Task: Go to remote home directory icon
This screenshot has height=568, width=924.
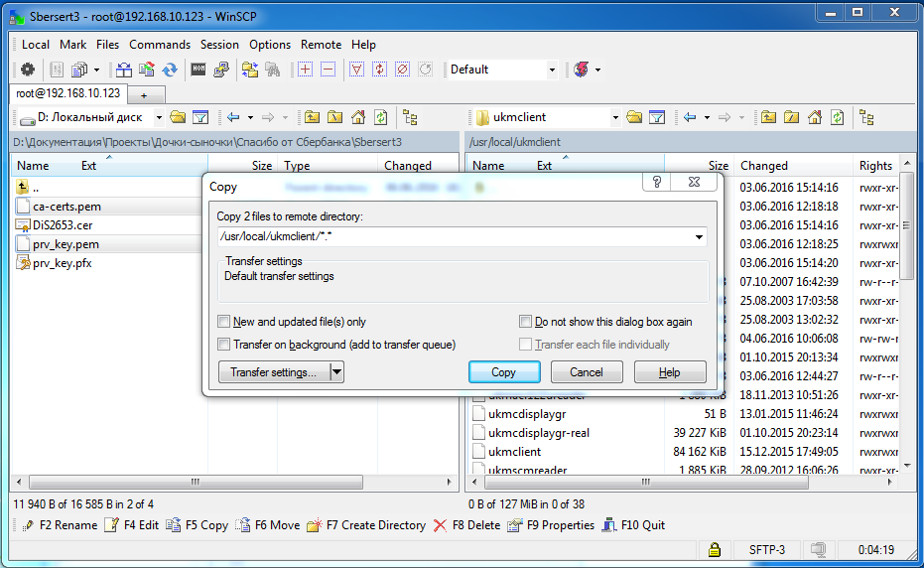Action: [x=815, y=117]
